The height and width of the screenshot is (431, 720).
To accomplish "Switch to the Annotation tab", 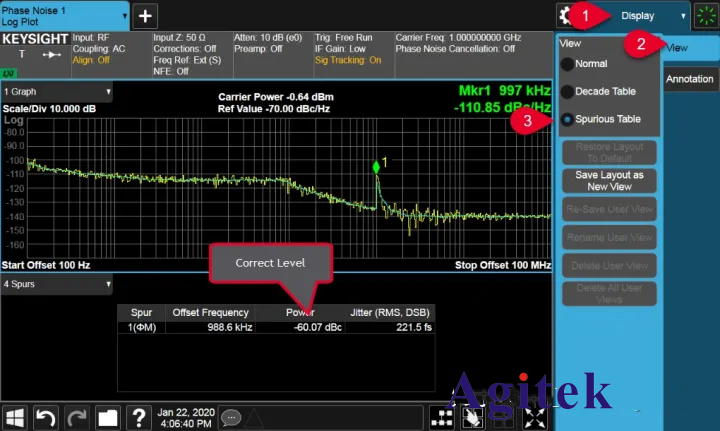I will point(689,78).
